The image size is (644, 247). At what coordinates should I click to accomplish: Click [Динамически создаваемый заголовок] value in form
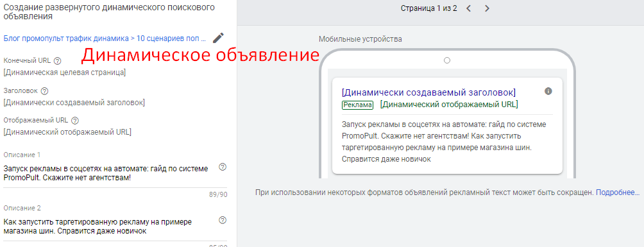[74, 103]
